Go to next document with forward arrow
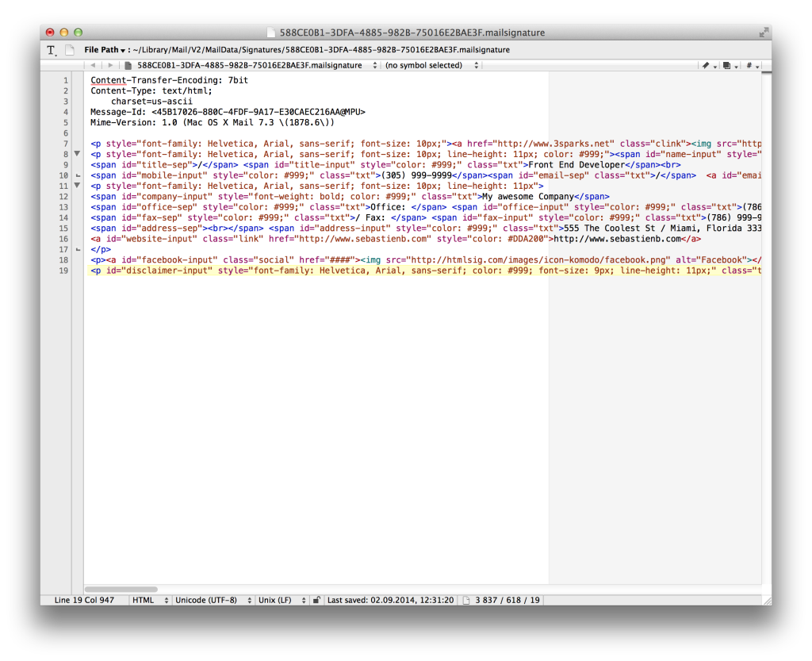The width and height of the screenshot is (812, 661). (x=110, y=66)
